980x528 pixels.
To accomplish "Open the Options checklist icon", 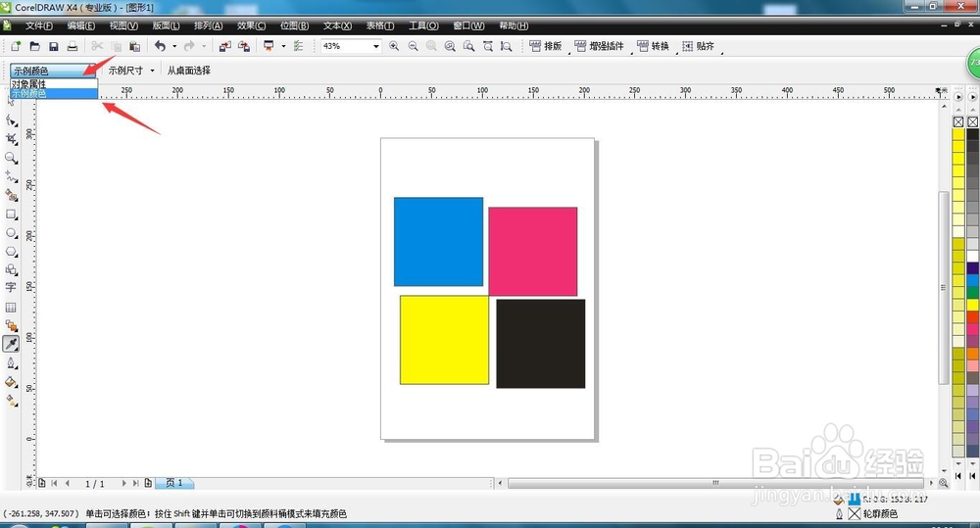I will tap(299, 46).
